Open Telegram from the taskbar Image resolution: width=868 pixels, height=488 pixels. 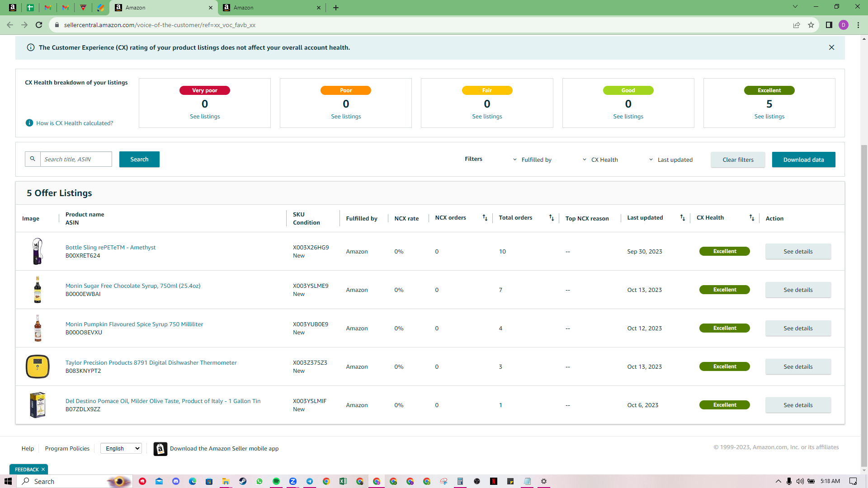click(x=310, y=481)
